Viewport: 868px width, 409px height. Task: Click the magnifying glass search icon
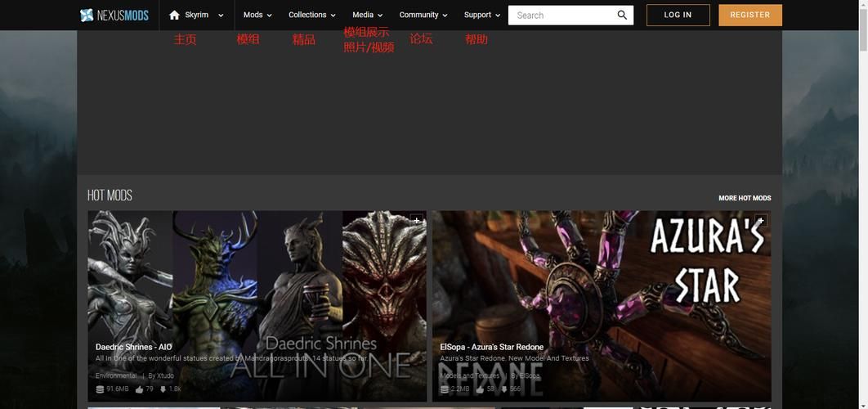(622, 15)
